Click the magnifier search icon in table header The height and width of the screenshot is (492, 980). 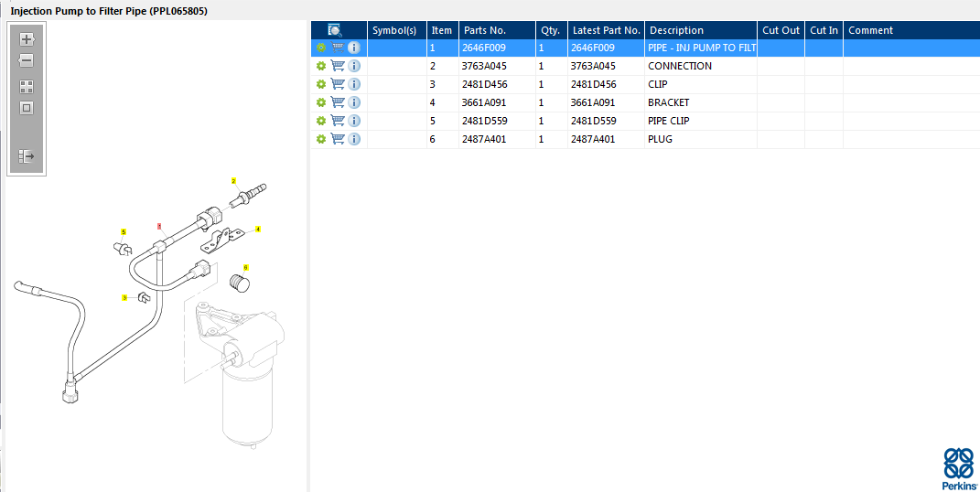click(335, 30)
